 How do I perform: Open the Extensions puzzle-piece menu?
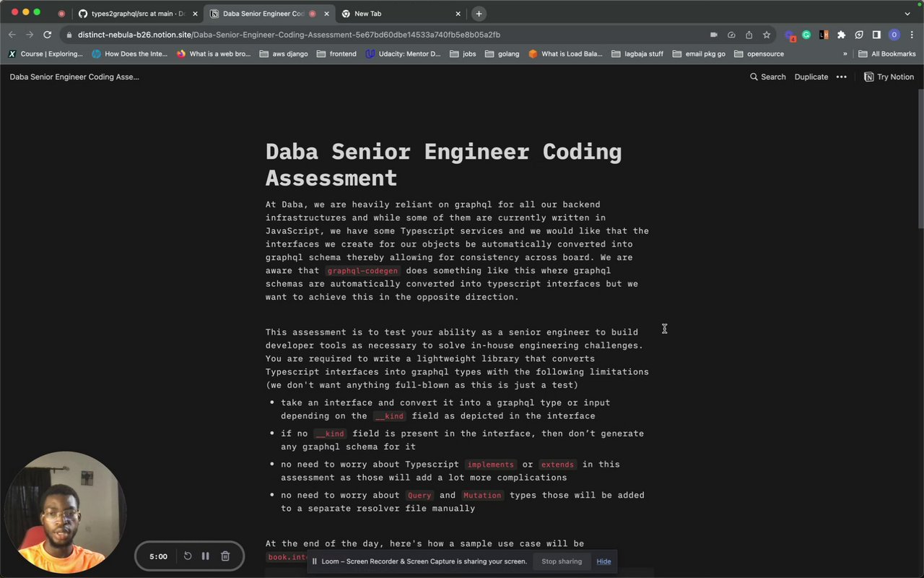[841, 35]
